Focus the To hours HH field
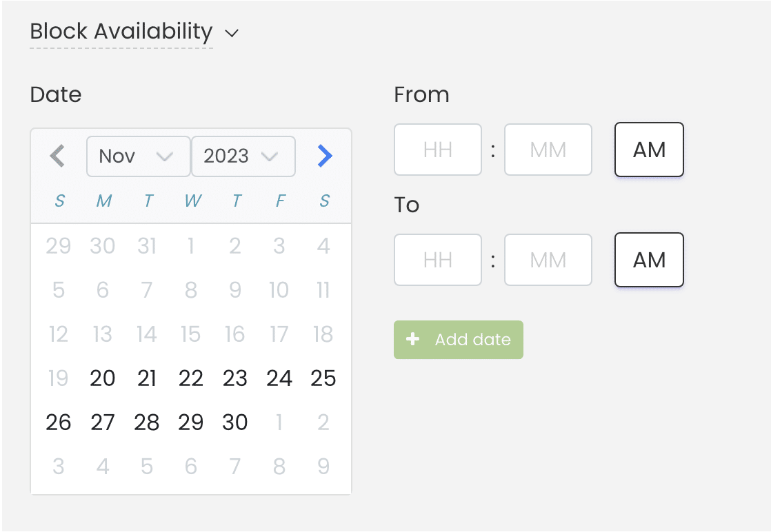 pos(438,260)
